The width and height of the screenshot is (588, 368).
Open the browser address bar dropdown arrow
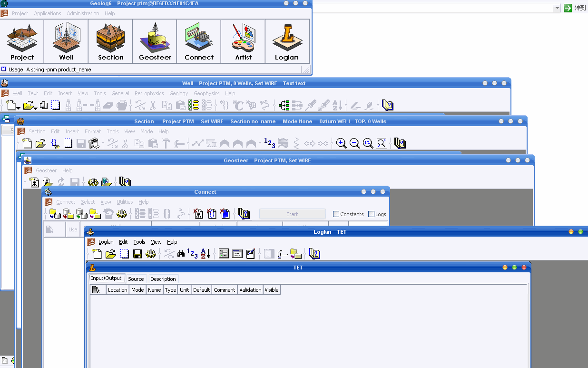[x=557, y=8]
